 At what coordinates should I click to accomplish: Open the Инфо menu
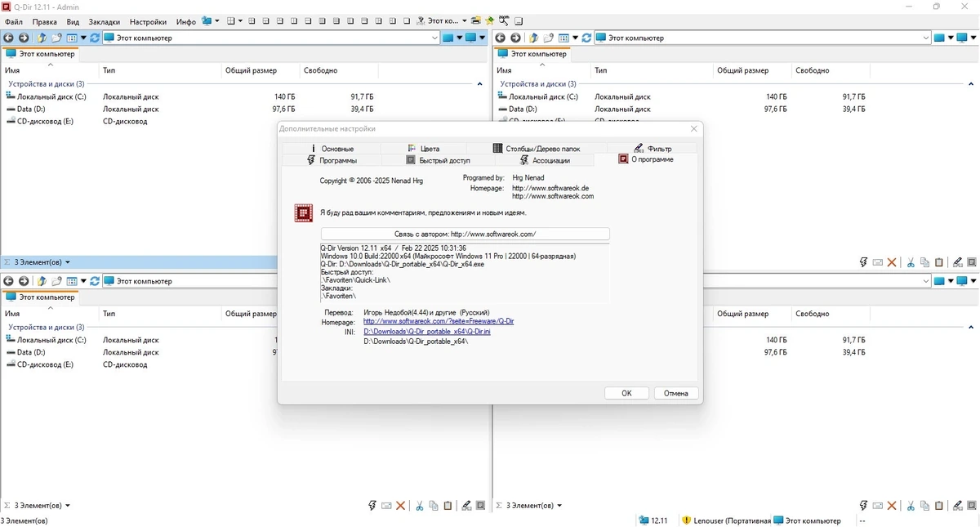click(186, 21)
